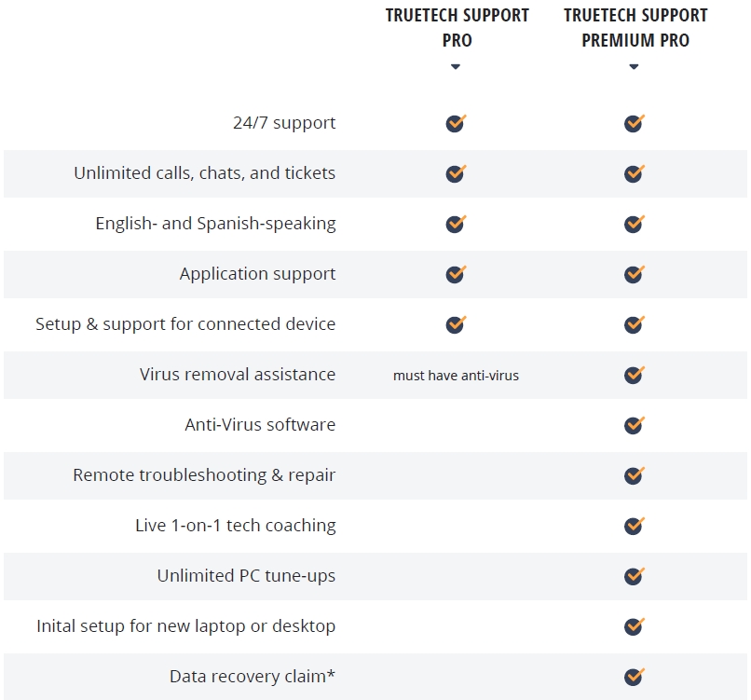Click the 'must have anti-virus' note
The height and width of the screenshot is (700, 751).
(x=456, y=375)
